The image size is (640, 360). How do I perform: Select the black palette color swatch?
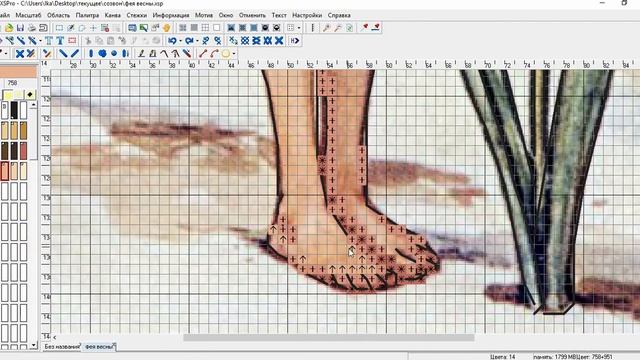14,110
